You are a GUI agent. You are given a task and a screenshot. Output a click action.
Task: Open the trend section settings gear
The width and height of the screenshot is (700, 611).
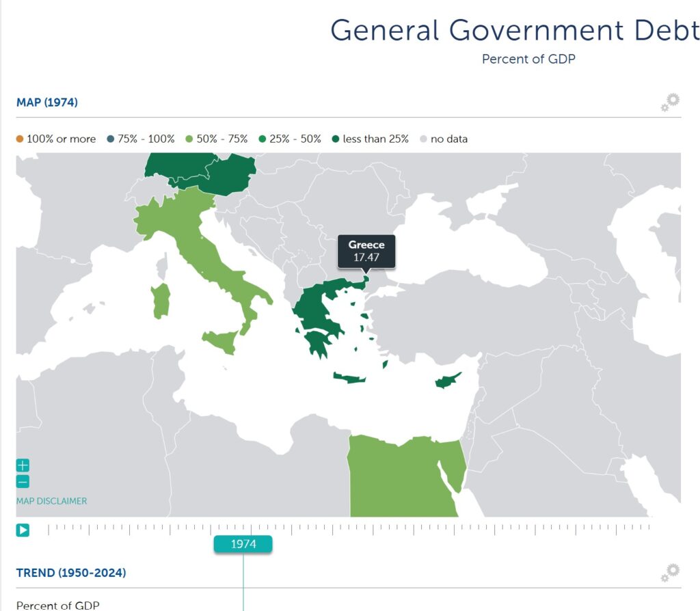[670, 573]
